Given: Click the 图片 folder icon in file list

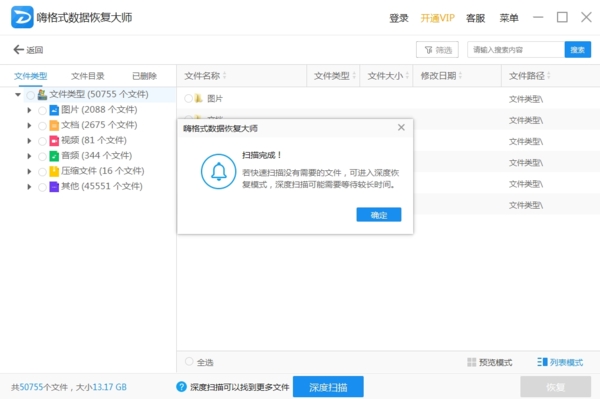Looking at the screenshot, I should [198, 99].
